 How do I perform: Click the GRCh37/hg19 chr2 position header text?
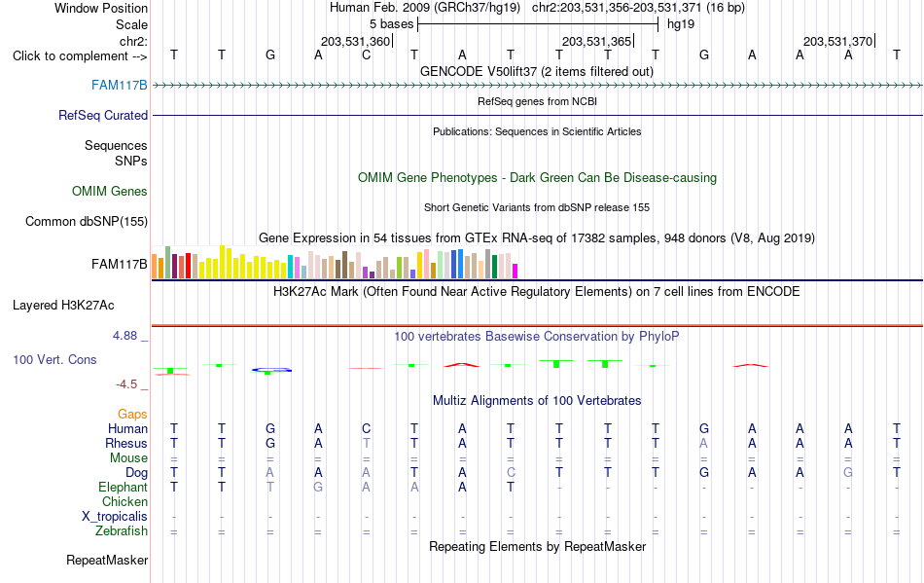click(537, 8)
